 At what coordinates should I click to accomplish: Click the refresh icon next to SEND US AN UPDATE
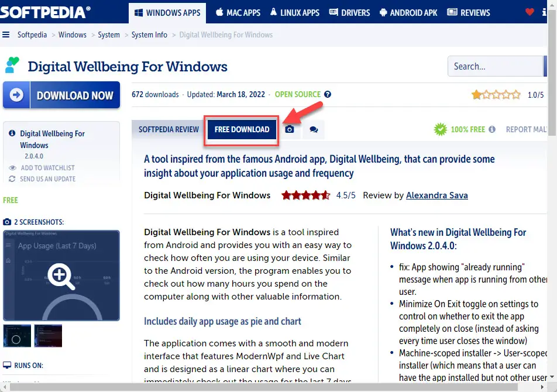coord(13,179)
